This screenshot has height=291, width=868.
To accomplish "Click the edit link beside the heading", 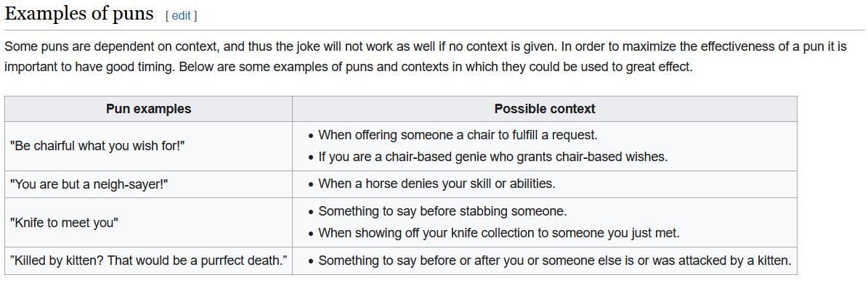I will 181,15.
